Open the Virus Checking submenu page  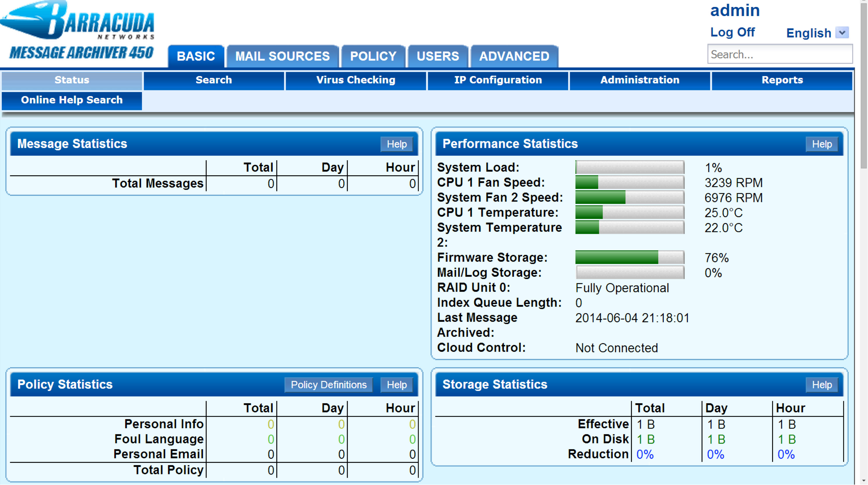pyautogui.click(x=355, y=80)
